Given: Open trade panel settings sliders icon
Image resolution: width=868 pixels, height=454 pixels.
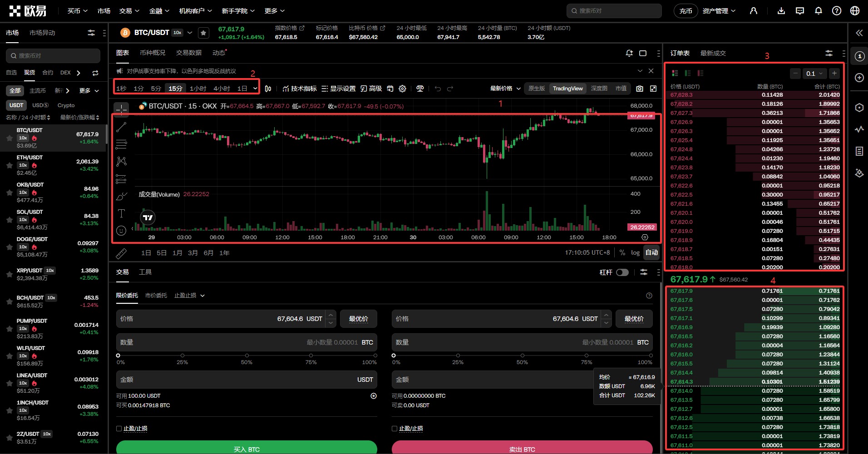Looking at the screenshot, I should (644, 272).
